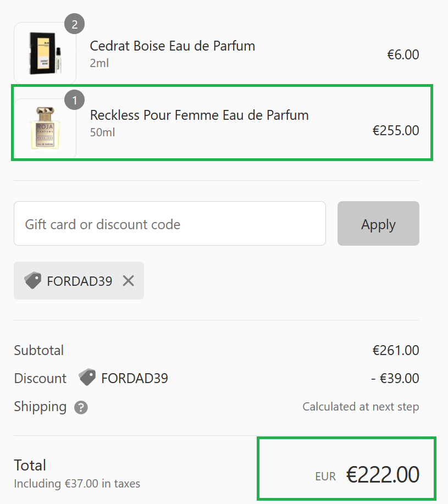
Task: Click the €222.00 total amount
Action: pos(382,475)
